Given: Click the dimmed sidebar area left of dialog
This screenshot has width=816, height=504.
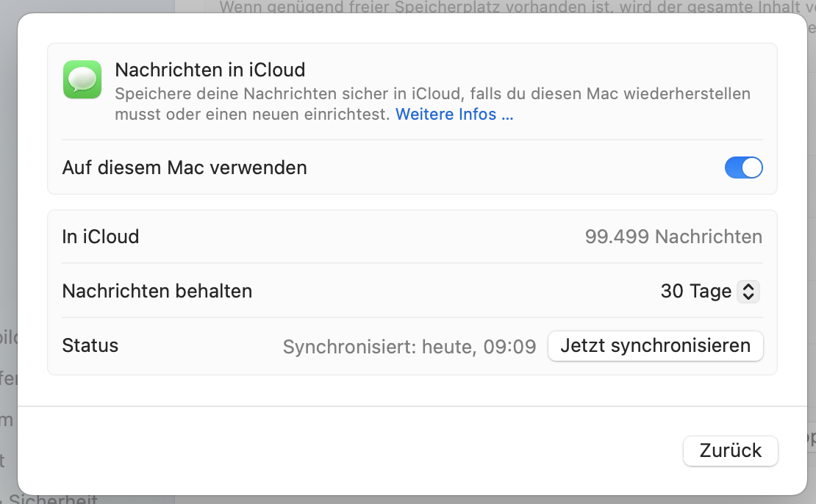Looking at the screenshot, I should pyautogui.click(x=8, y=220).
